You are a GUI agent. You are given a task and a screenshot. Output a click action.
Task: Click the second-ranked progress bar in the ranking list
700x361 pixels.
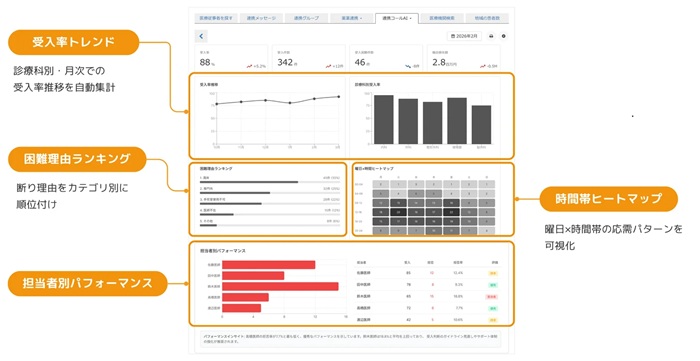click(x=270, y=193)
